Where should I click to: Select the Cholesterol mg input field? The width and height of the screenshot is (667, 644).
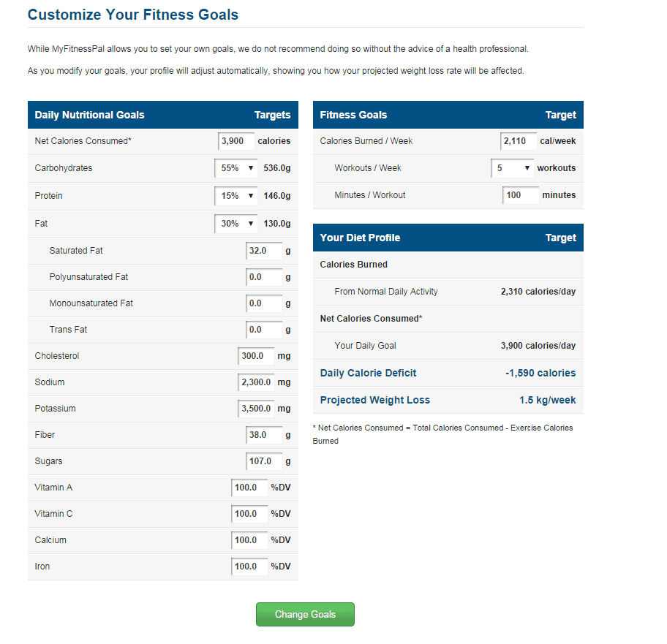[x=256, y=356]
